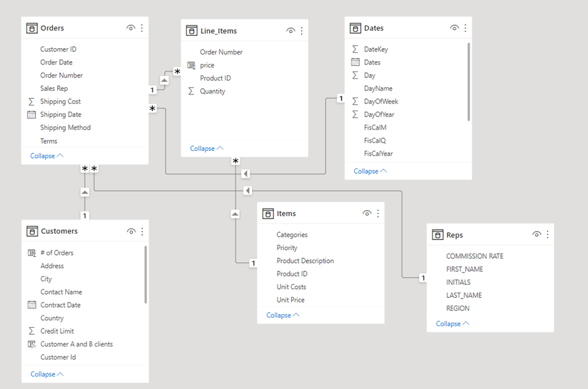The image size is (588, 389).
Task: Click the Customers table title header
Action: (59, 231)
